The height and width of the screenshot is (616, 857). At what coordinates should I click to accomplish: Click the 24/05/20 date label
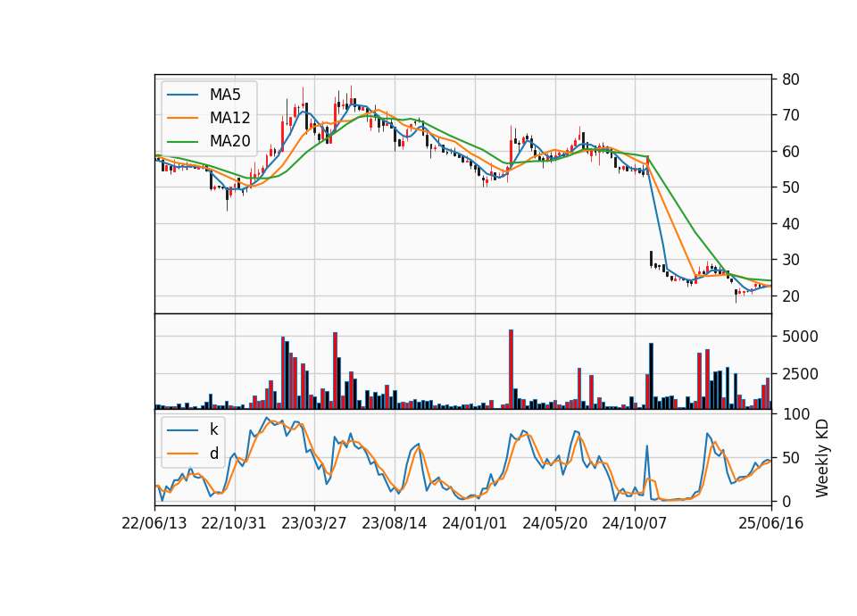554,523
